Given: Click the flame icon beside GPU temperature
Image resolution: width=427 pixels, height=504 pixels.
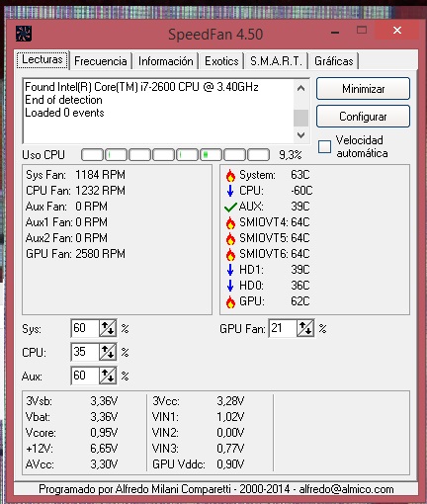Looking at the screenshot, I should 230,301.
